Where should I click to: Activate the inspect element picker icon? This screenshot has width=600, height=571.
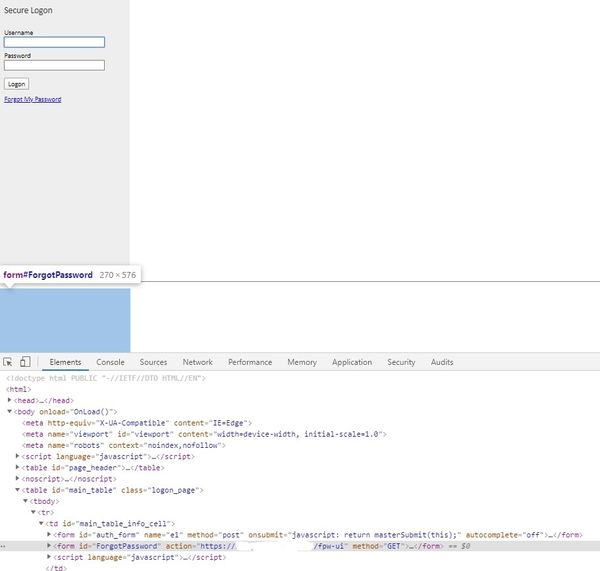tap(8, 362)
